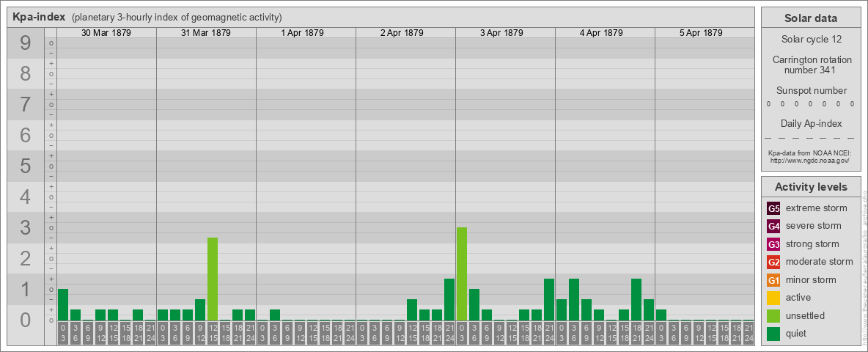The width and height of the screenshot is (868, 352).
Task: Click the 9-12 time label under 1 Apr 1879
Action: 300,333
